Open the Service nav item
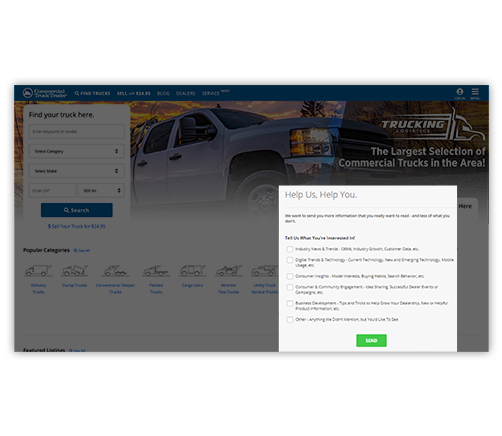The height and width of the screenshot is (436, 502). 211,94
